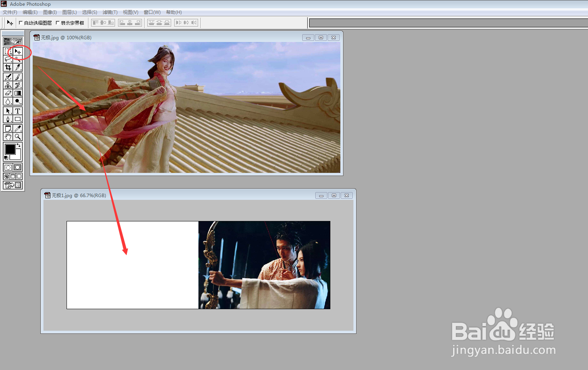Image resolution: width=588 pixels, height=370 pixels.
Task: Switch to Full Screen with Menu Bar
Action: coord(13,176)
